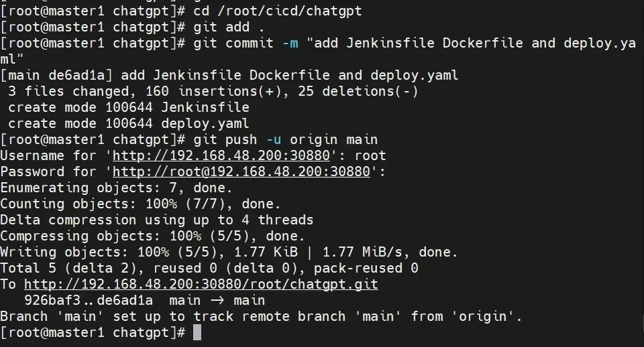This screenshot has height=347, width=644.
Task: Click the "create mode 100644 Jenkinsfile" line
Action: [x=129, y=107]
